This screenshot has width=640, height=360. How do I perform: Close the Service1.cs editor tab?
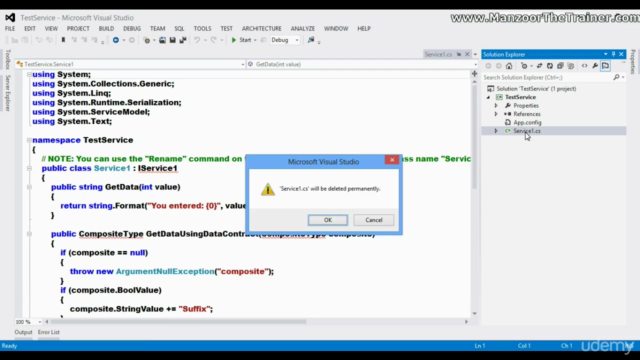(467, 54)
